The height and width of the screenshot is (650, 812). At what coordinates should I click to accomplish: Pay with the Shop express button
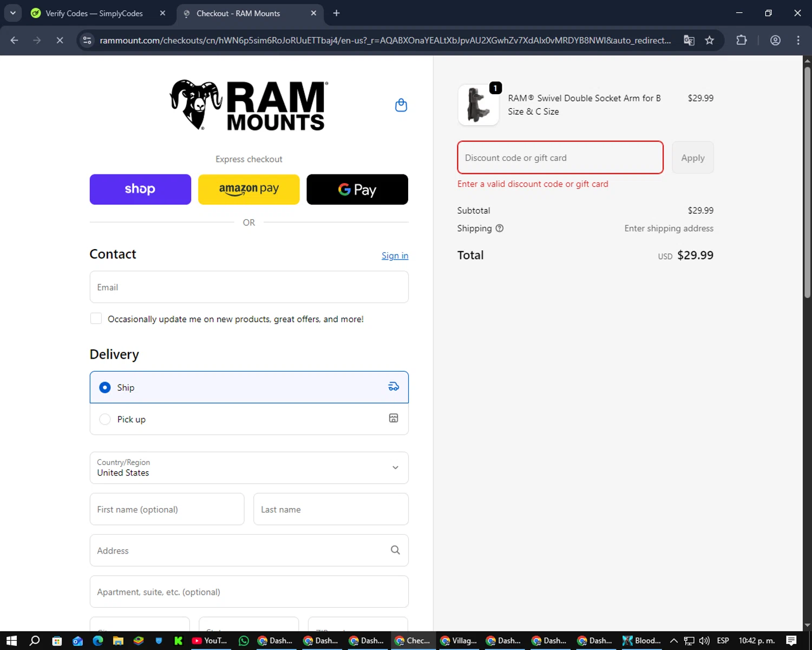tap(140, 189)
